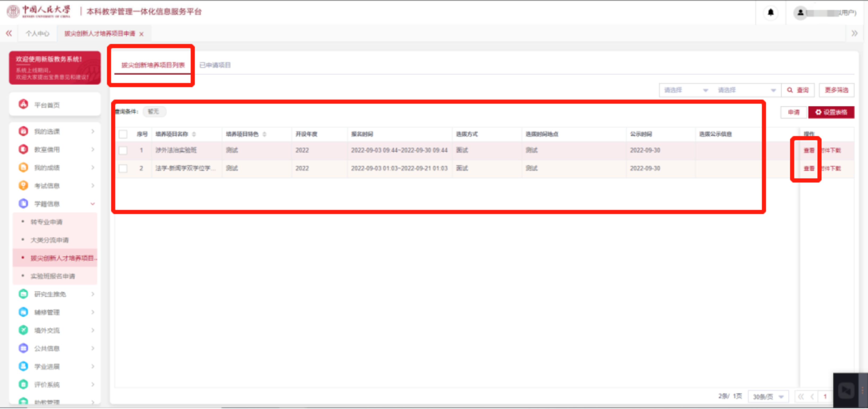Check the row for 法学-新闻学双学位
This screenshot has width=868, height=409.
coord(123,168)
